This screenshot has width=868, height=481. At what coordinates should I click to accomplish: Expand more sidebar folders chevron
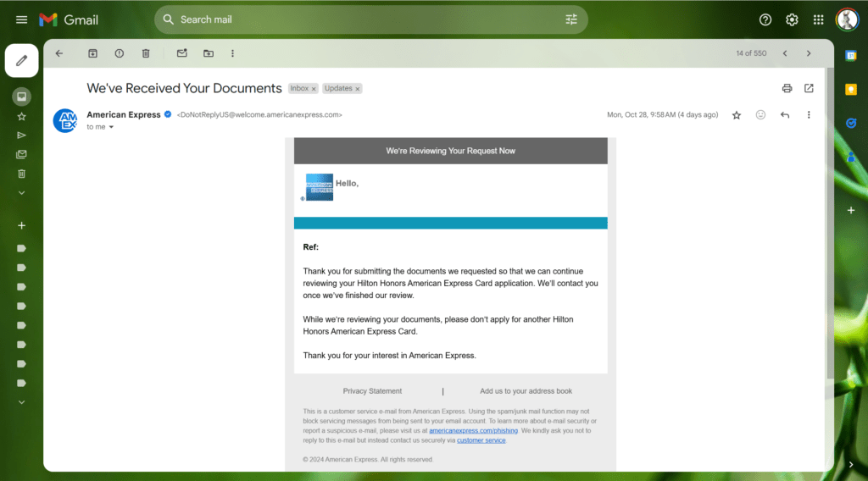pos(21,193)
